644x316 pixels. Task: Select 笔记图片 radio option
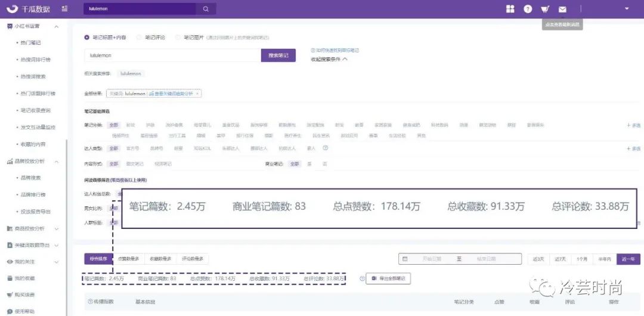(178, 38)
